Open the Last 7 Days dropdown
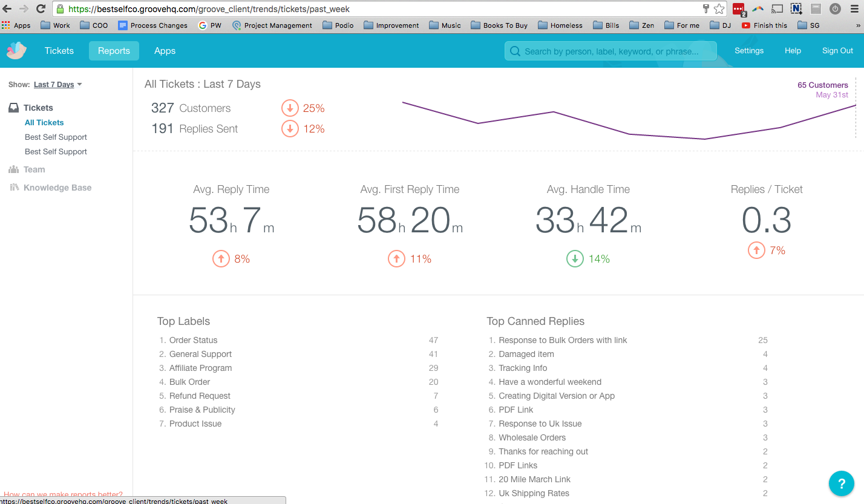This screenshot has height=504, width=864. pos(57,84)
